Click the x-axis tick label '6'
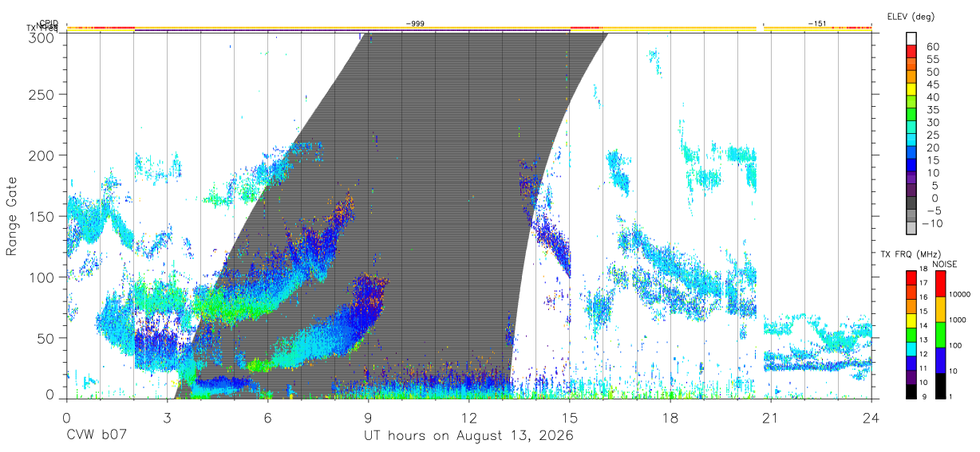The width and height of the screenshot is (980, 452). pyautogui.click(x=267, y=417)
